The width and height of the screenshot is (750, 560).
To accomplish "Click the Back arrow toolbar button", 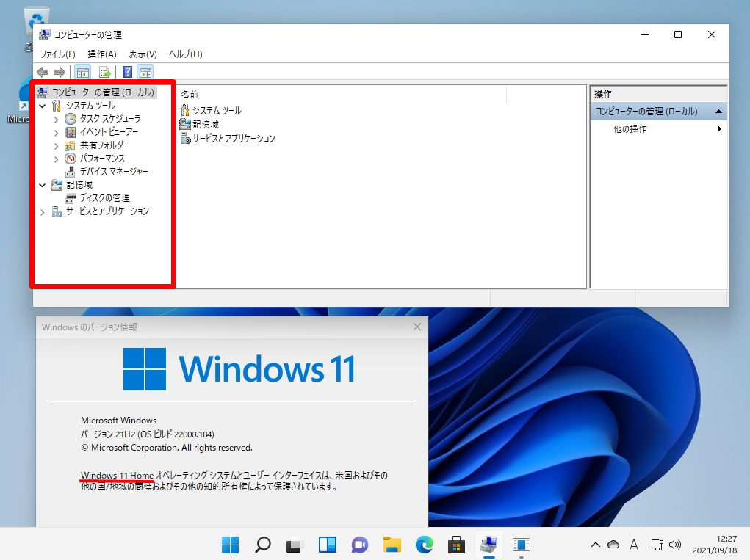I will click(43, 72).
